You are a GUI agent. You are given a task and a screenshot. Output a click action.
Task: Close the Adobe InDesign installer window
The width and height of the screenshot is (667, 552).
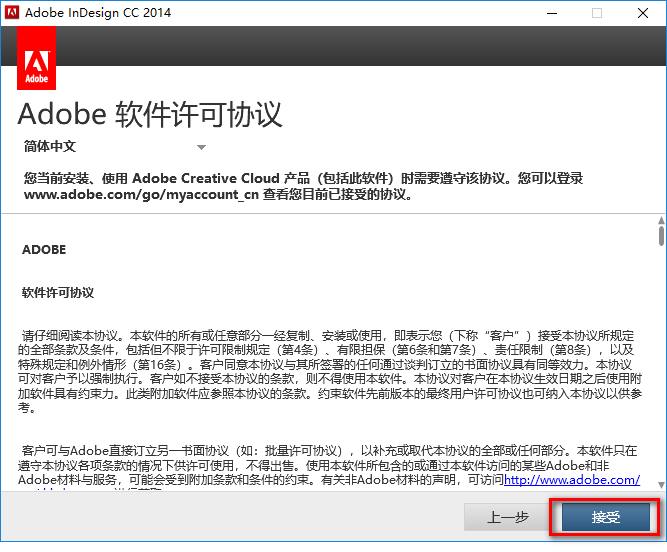pyautogui.click(x=643, y=14)
